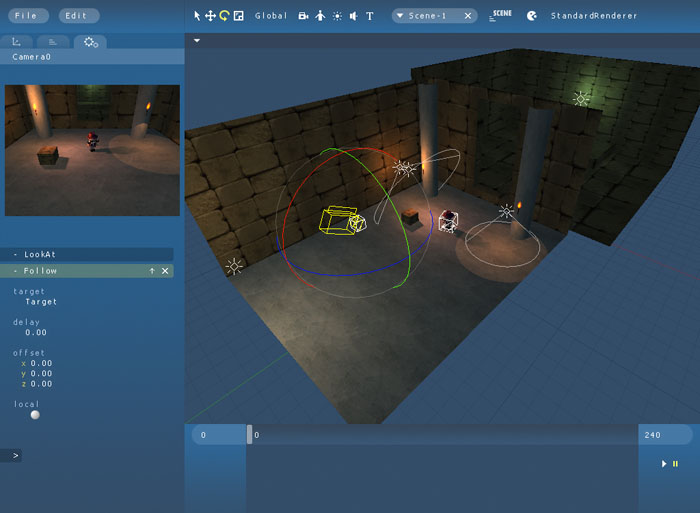Click the Camera0 preview thumbnail
Viewport: 700px width, 513px height.
click(x=92, y=149)
